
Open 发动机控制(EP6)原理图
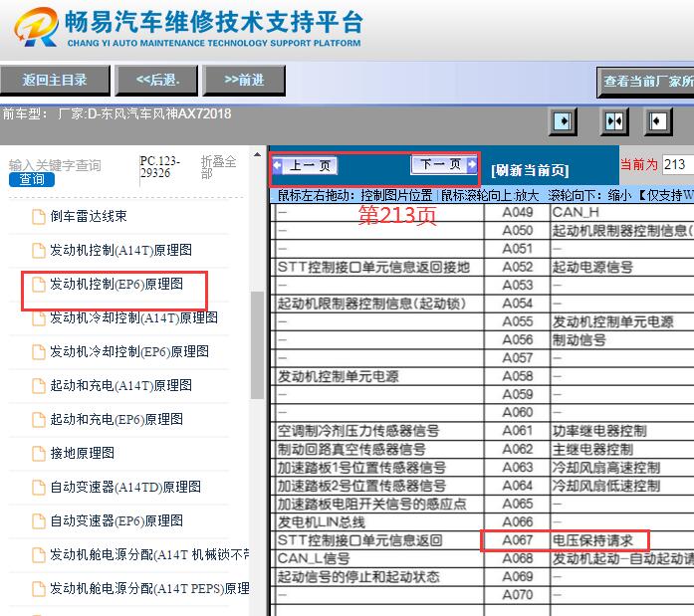pyautogui.click(x=116, y=284)
